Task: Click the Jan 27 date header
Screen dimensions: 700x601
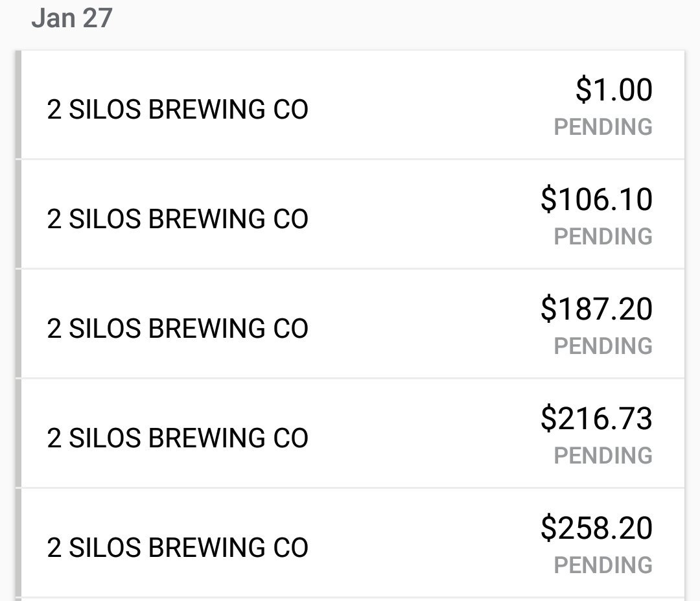Action: click(72, 18)
